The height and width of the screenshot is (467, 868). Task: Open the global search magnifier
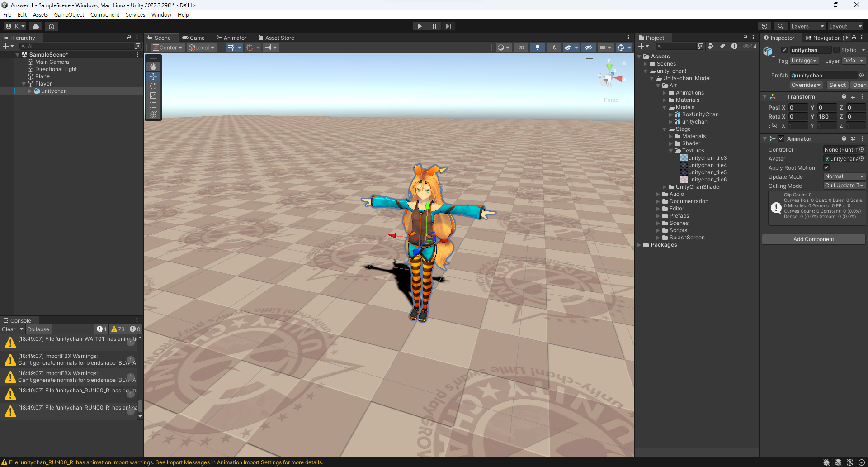pyautogui.click(x=781, y=26)
